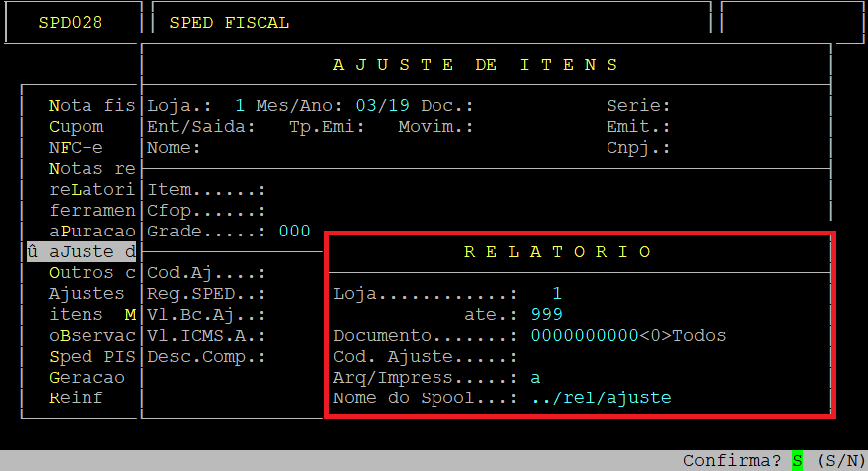Viewport: 868px width, 471px height.
Task: Click the ate field value 999
Action: pyautogui.click(x=547, y=315)
